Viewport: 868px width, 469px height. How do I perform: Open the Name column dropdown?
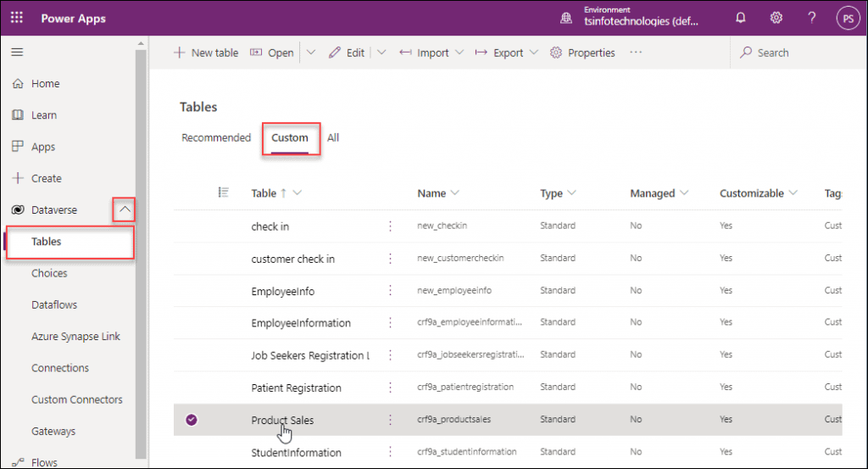455,193
